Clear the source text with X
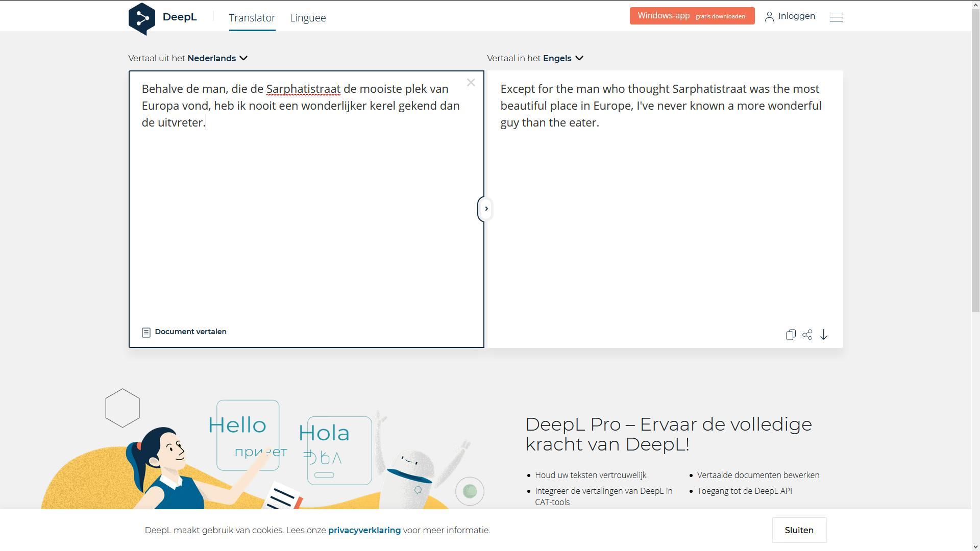This screenshot has width=980, height=551. pos(471,83)
